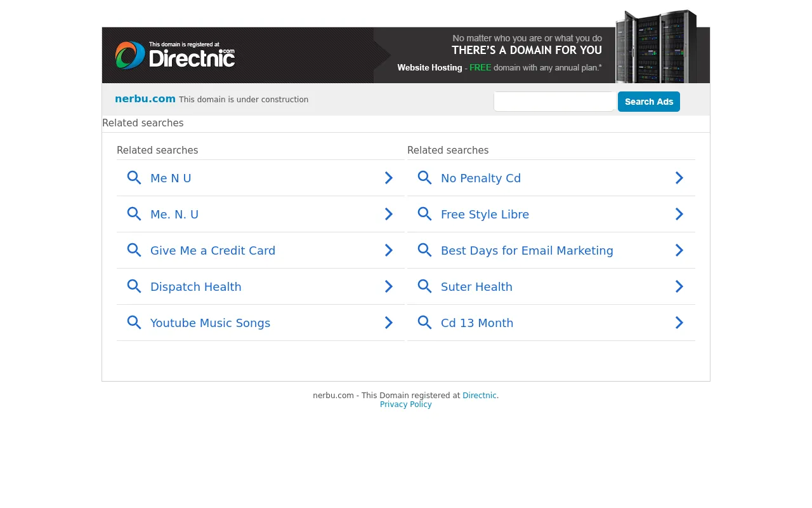The image size is (812, 508).
Task: Open the Me N U search link
Action: pos(171,178)
